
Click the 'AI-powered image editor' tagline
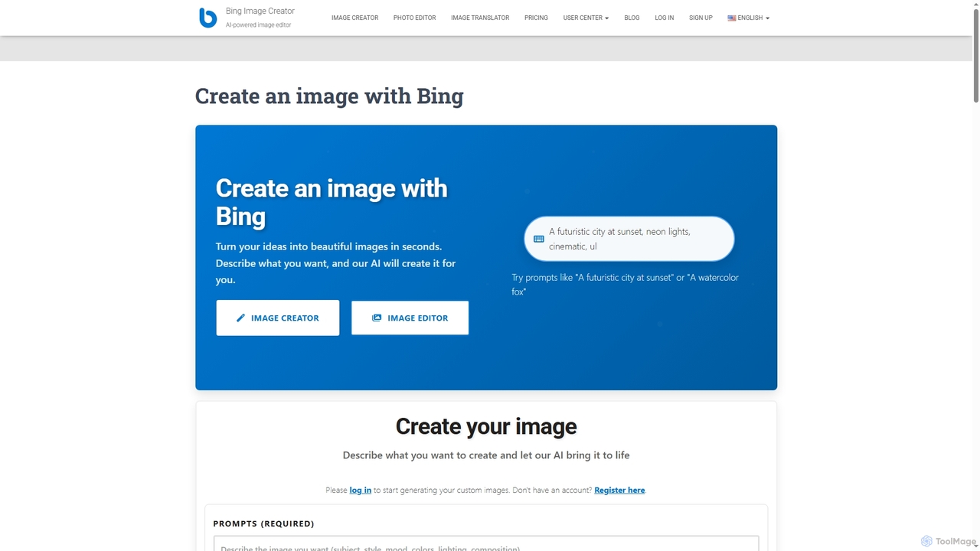point(258,25)
